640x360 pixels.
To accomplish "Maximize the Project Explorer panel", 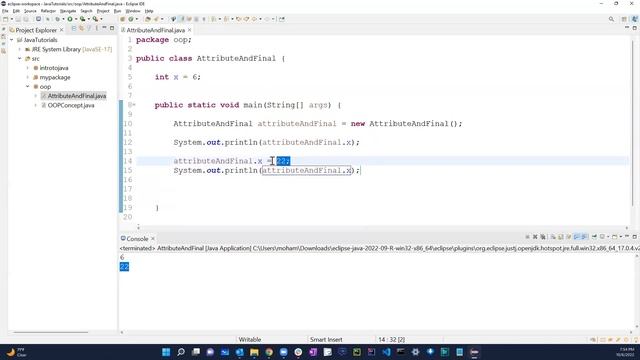I will 112,28.
